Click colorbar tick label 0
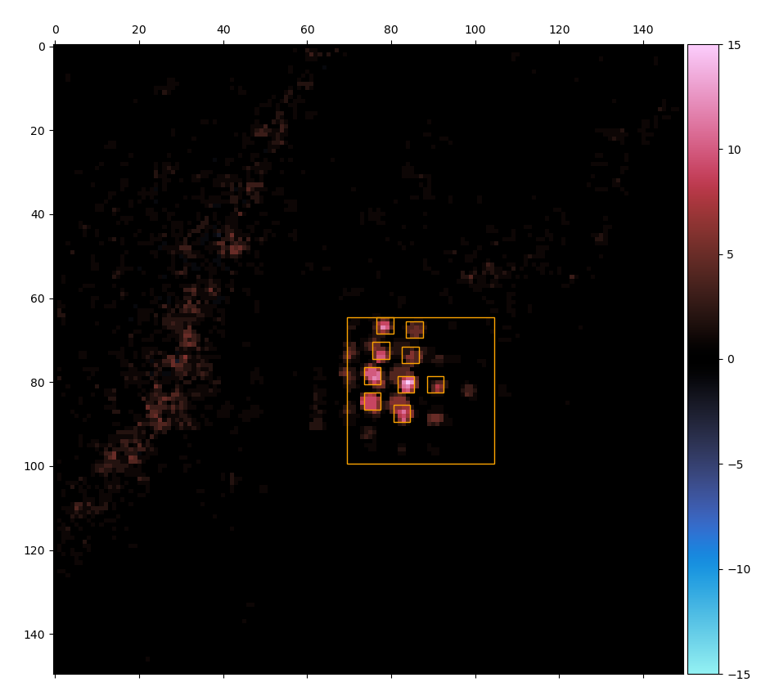Viewport: 770px width, 700px height. coord(731,359)
